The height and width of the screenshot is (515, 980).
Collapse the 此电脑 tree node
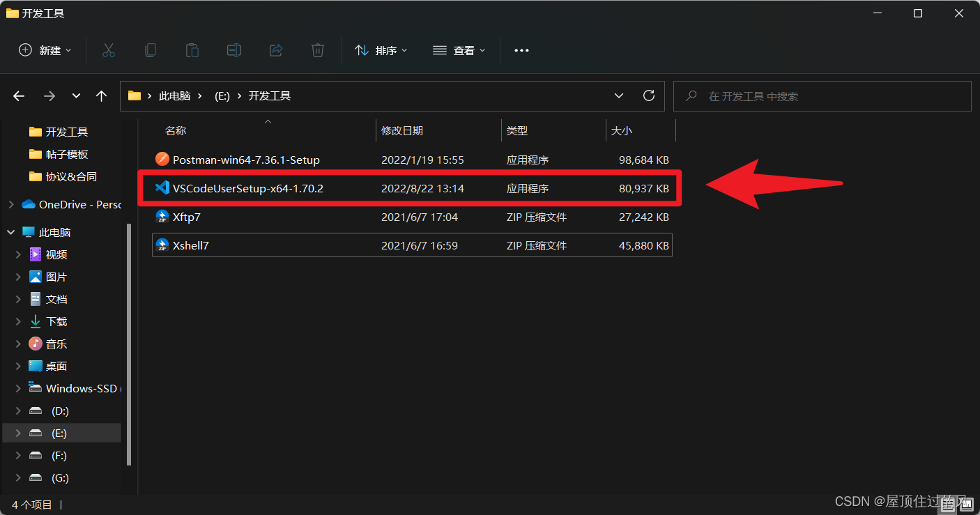click(10, 232)
